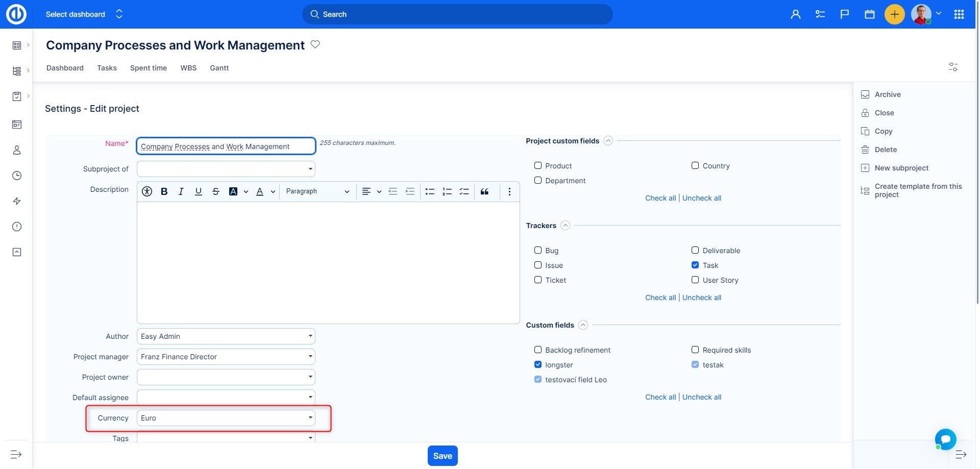The height and width of the screenshot is (469, 980).
Task: Click Archive in the right sidebar
Action: [887, 94]
